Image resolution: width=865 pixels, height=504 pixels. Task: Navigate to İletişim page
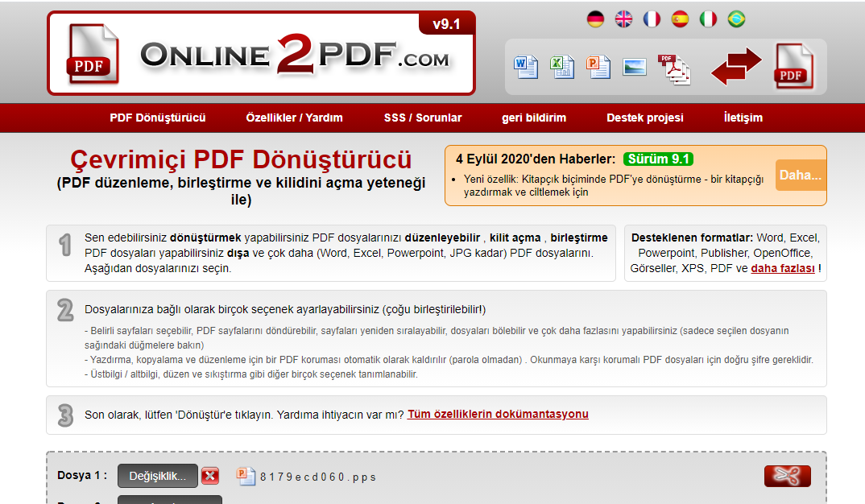coord(743,118)
